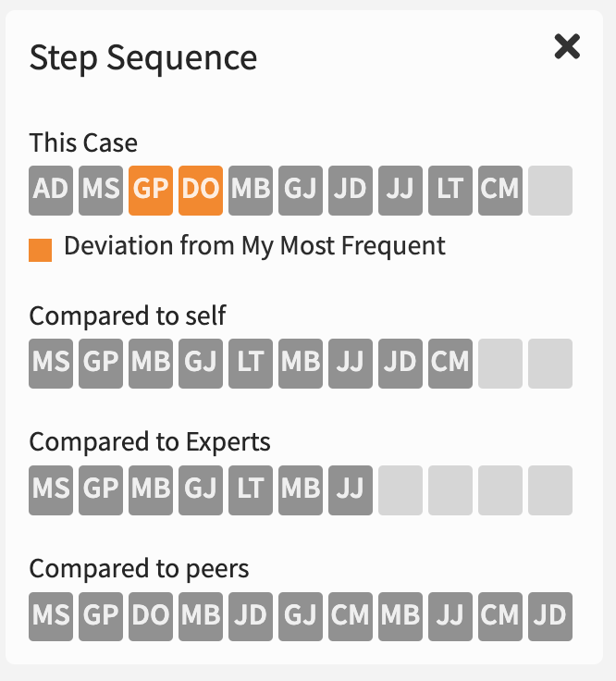Select the orange DO deviation step
Viewport: 616px width, 681px height.
point(201,190)
